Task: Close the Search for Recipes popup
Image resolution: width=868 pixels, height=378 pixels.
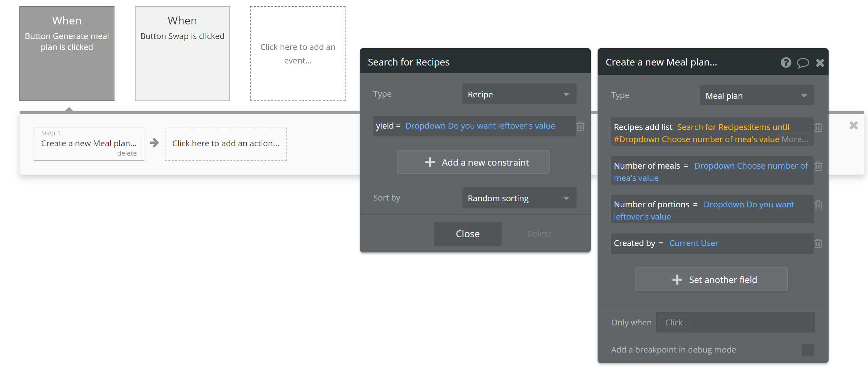Action: click(468, 234)
